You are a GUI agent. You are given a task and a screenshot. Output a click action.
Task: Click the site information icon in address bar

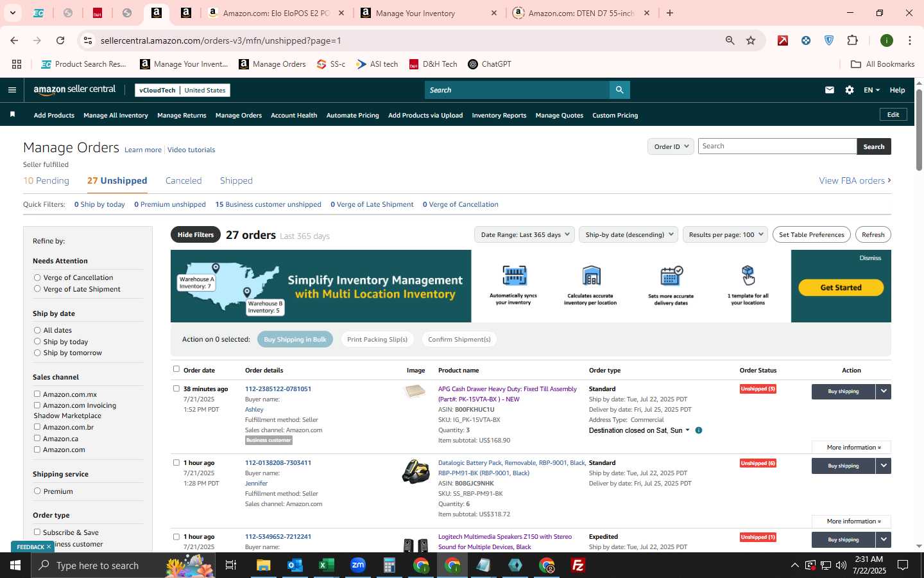88,40
